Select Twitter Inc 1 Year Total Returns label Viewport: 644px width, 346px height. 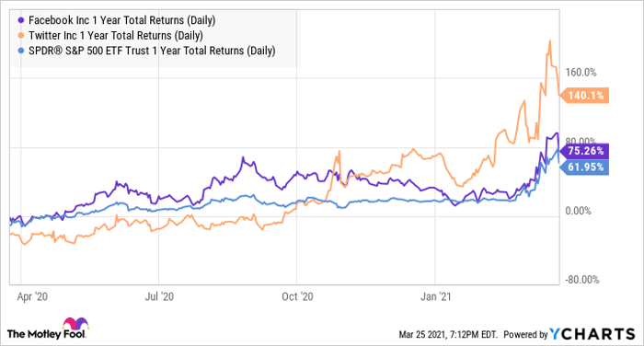click(116, 36)
